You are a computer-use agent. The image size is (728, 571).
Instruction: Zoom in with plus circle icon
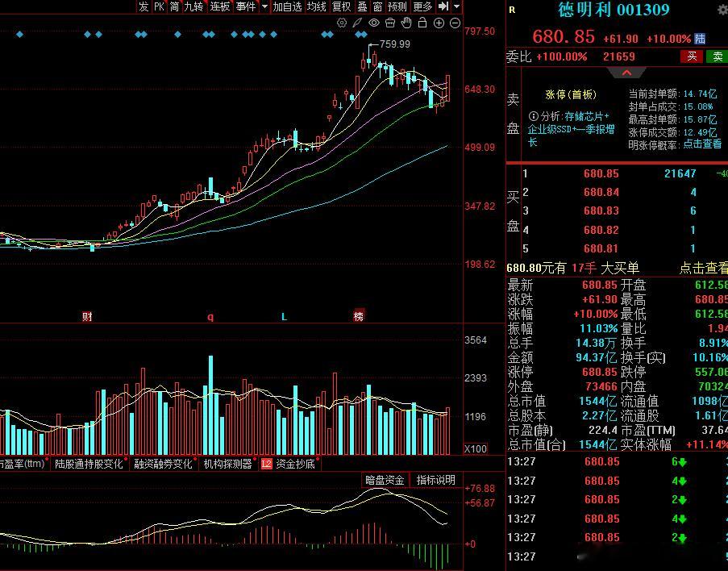439,23
